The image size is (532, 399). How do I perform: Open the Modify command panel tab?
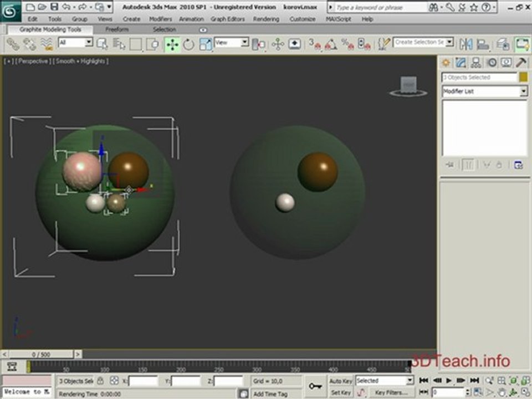click(461, 63)
